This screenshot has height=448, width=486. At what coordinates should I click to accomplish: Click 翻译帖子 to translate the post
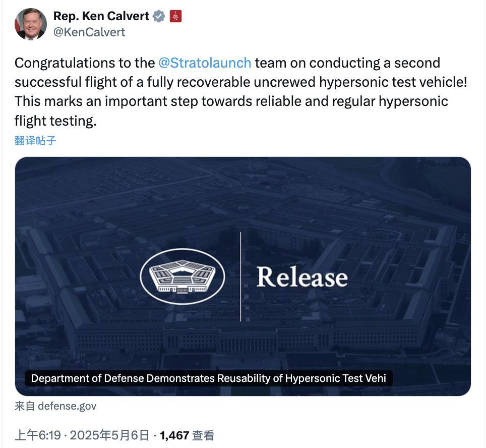point(35,141)
